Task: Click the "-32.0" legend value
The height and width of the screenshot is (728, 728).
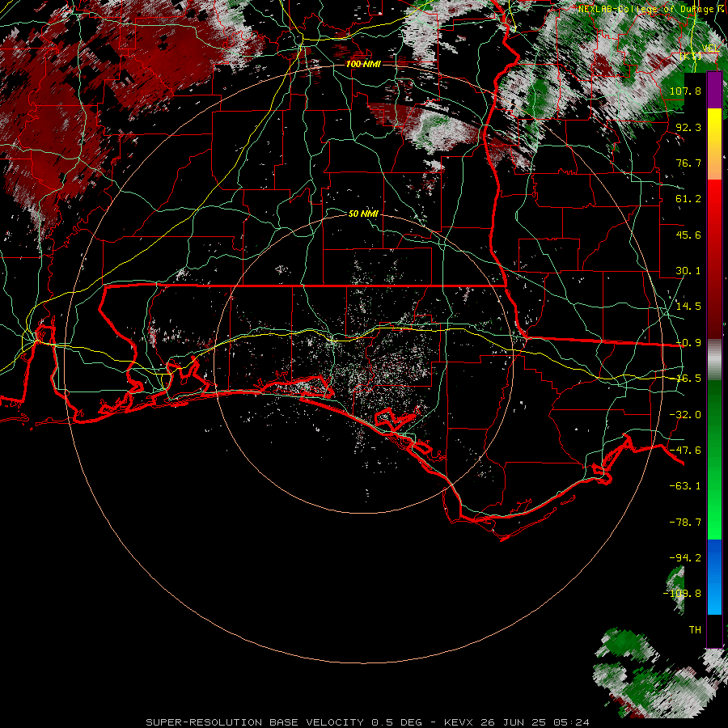Action: 685,415
